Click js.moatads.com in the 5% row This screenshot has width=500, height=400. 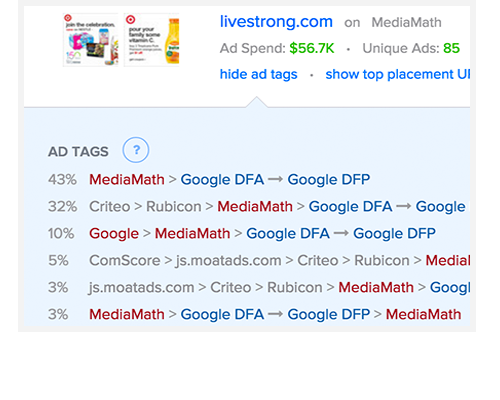point(229,261)
